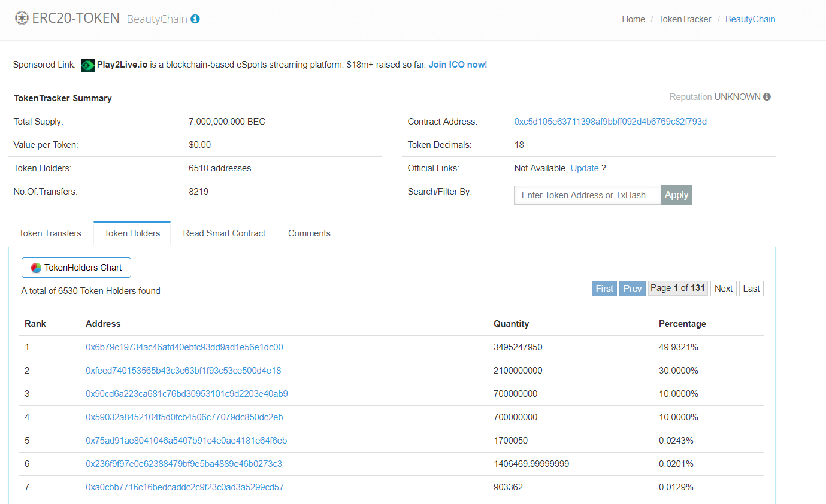
Task: Click the Quantity column header
Action: (511, 324)
